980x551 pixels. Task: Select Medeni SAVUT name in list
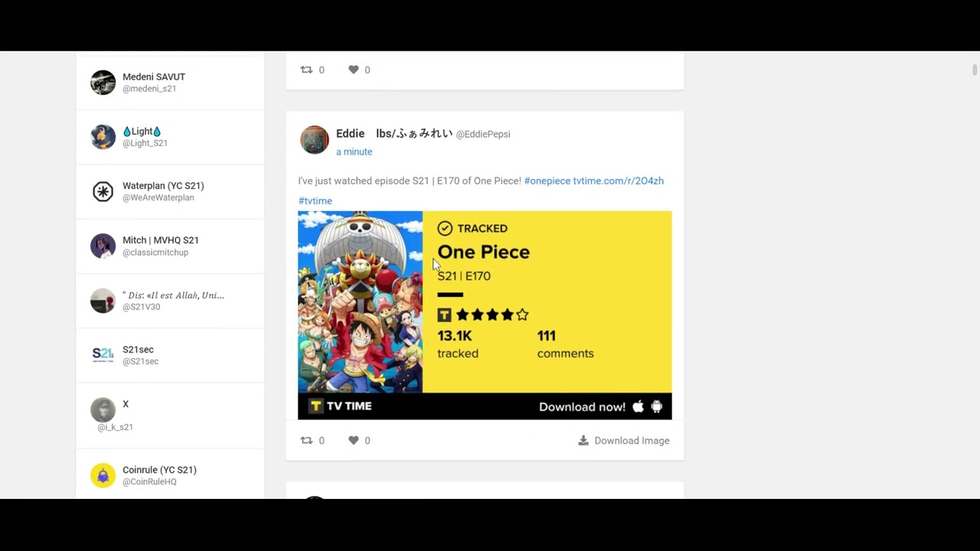[154, 77]
